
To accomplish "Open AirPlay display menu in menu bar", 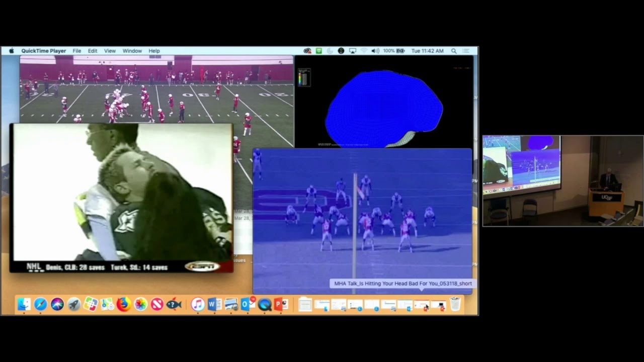I will pyautogui.click(x=353, y=51).
